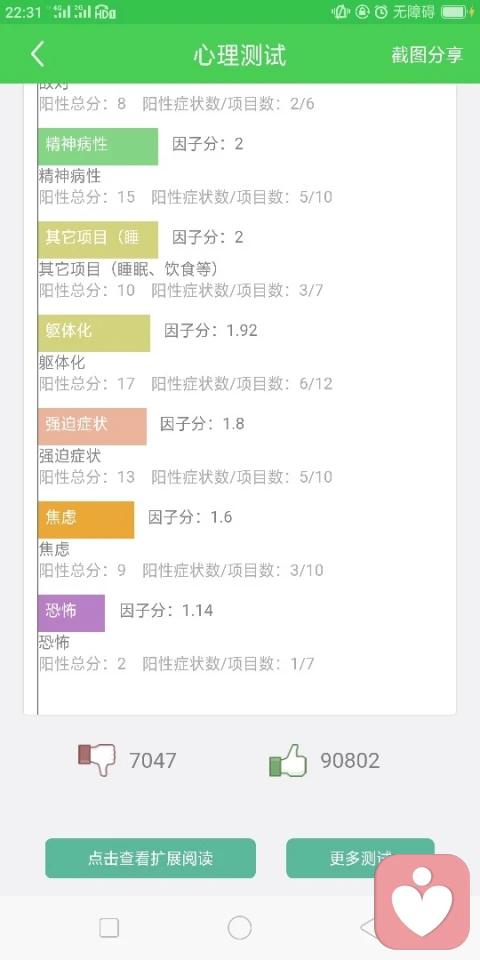This screenshot has width=480, height=960.
Task: Select the 躯体化 factor bar
Action: click(x=94, y=333)
